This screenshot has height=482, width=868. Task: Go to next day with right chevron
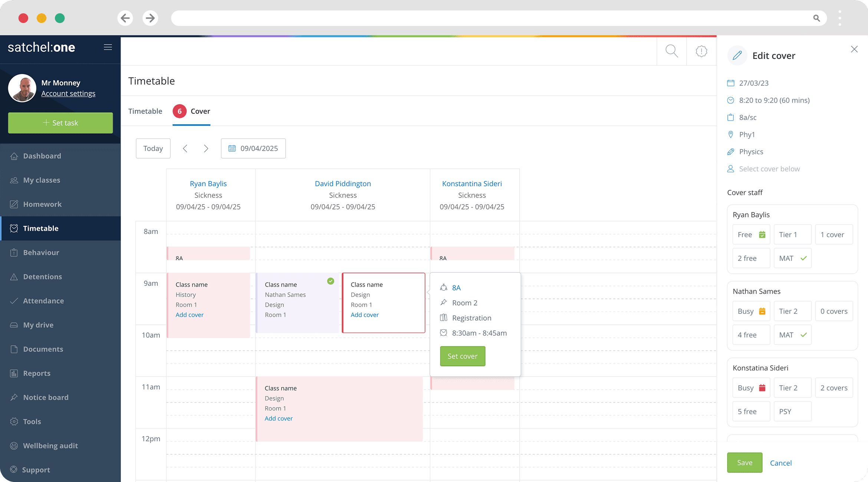click(206, 149)
